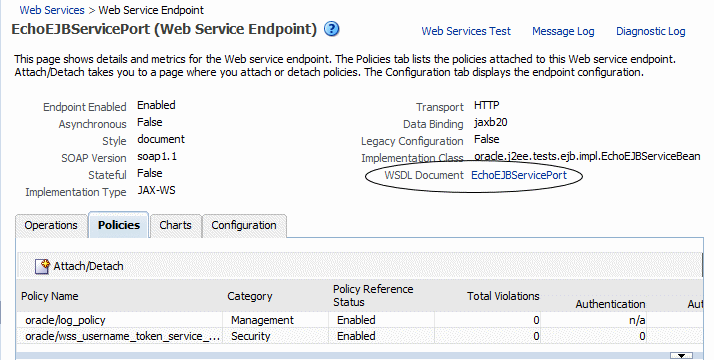
Task: Open the Web Services Test link
Action: point(466,31)
